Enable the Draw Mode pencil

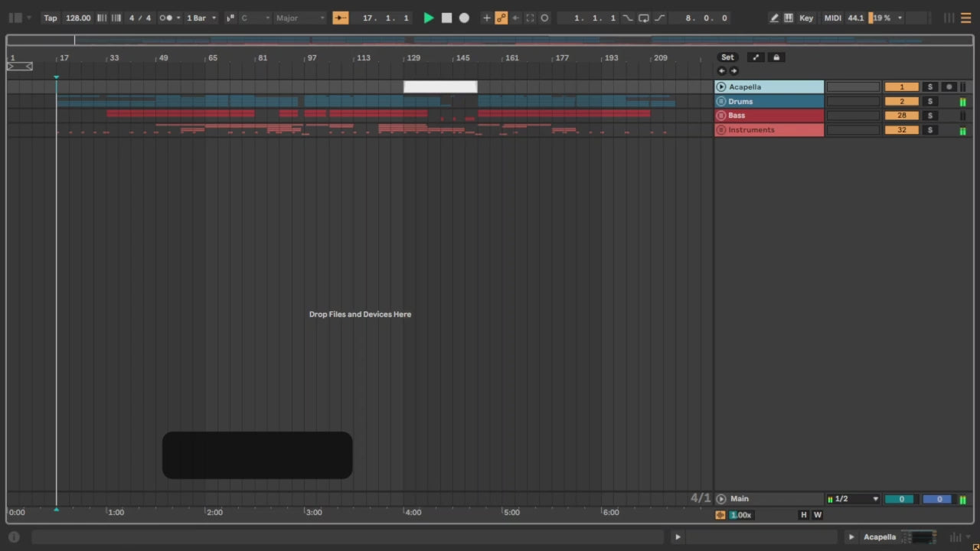[x=774, y=18]
